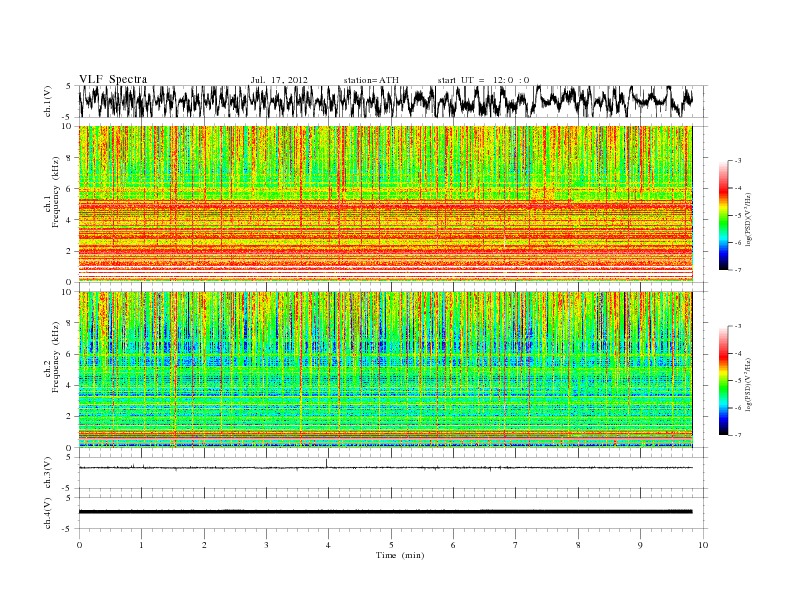Click the ch.1 voltage waveform plot
This screenshot has height=612, width=792.
385,101
